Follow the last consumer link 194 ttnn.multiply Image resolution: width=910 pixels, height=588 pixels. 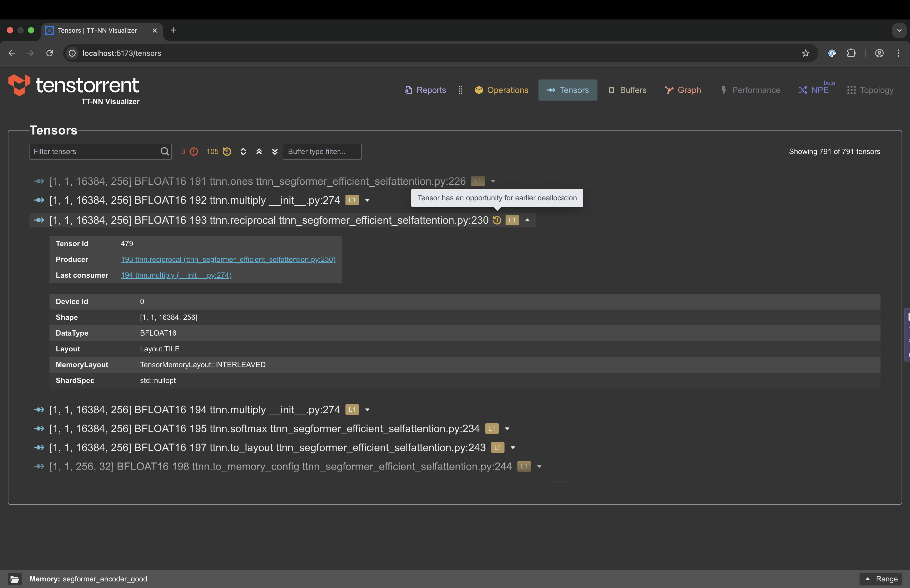(176, 275)
